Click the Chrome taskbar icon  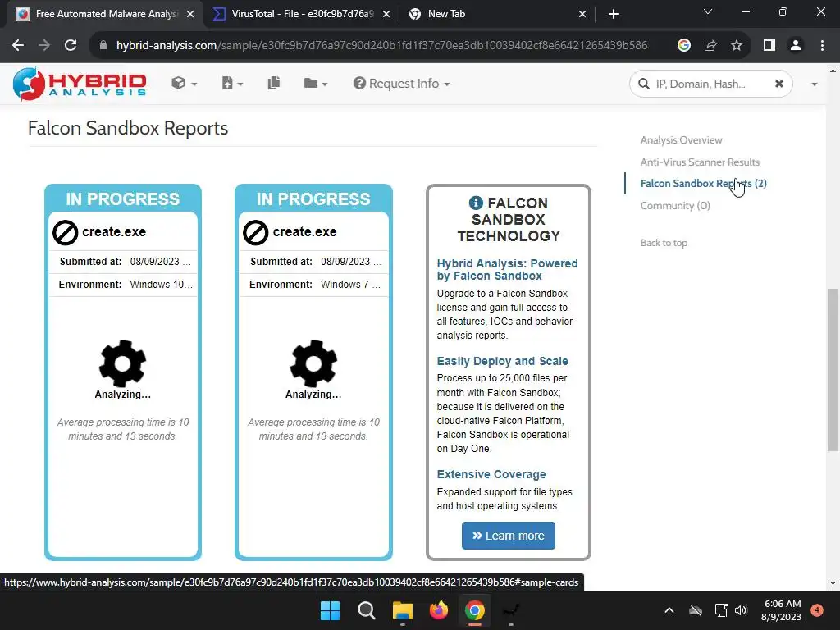click(x=475, y=610)
